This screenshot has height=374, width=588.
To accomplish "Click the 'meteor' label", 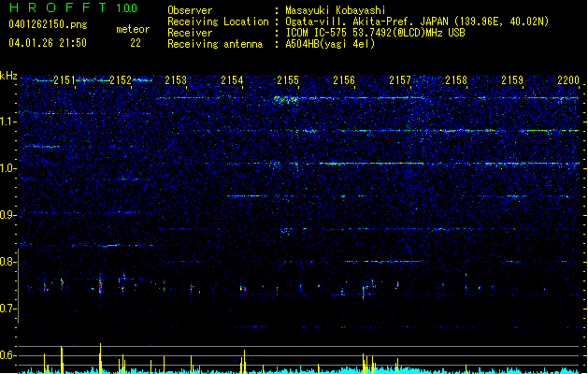I will (x=133, y=29).
